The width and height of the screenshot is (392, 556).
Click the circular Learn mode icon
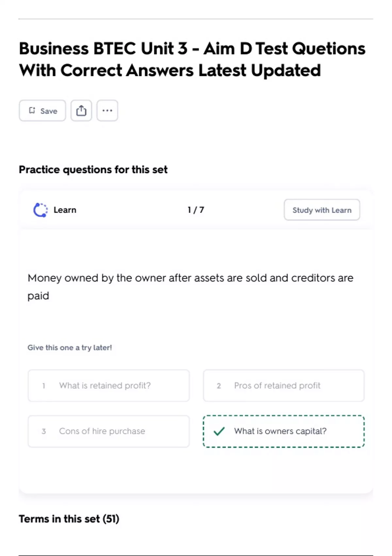[x=41, y=210]
